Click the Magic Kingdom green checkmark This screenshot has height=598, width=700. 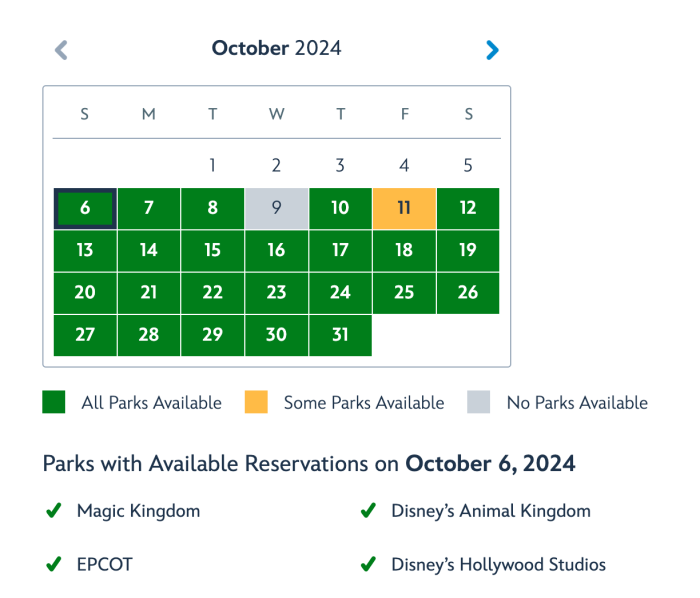click(54, 511)
